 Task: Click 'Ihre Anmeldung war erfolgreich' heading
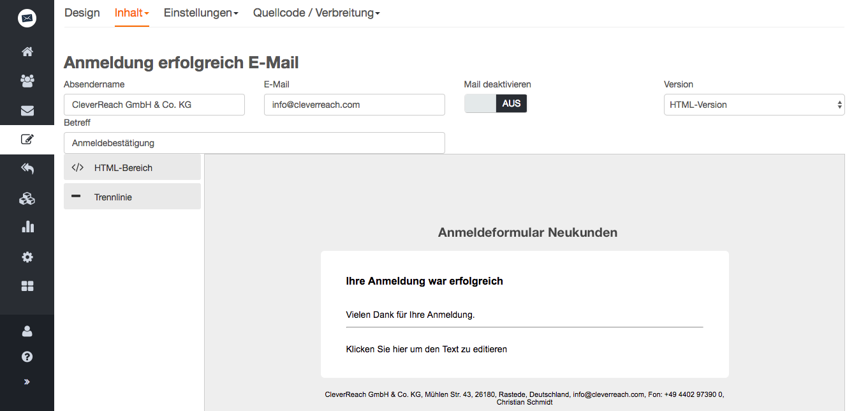(424, 281)
